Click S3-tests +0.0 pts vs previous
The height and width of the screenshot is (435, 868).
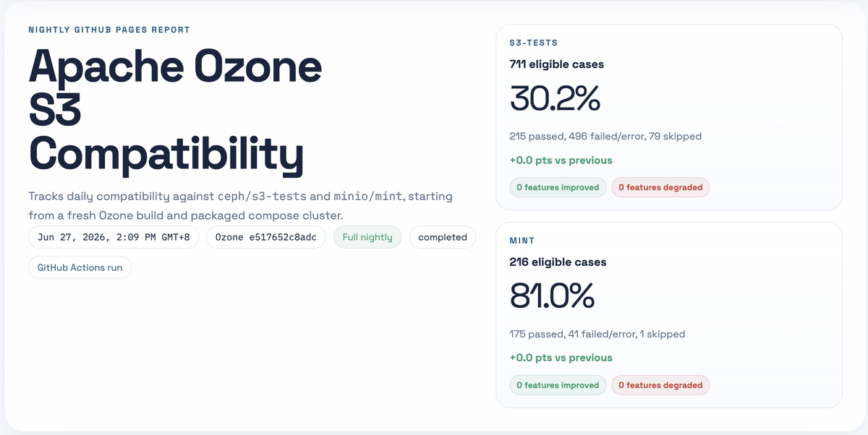tap(561, 160)
